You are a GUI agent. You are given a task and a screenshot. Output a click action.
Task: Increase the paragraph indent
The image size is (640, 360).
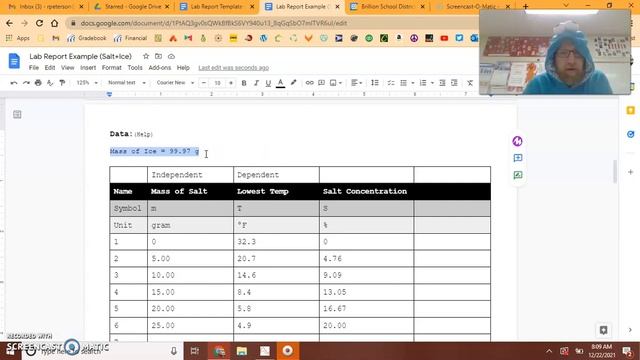pyautogui.click(x=454, y=83)
